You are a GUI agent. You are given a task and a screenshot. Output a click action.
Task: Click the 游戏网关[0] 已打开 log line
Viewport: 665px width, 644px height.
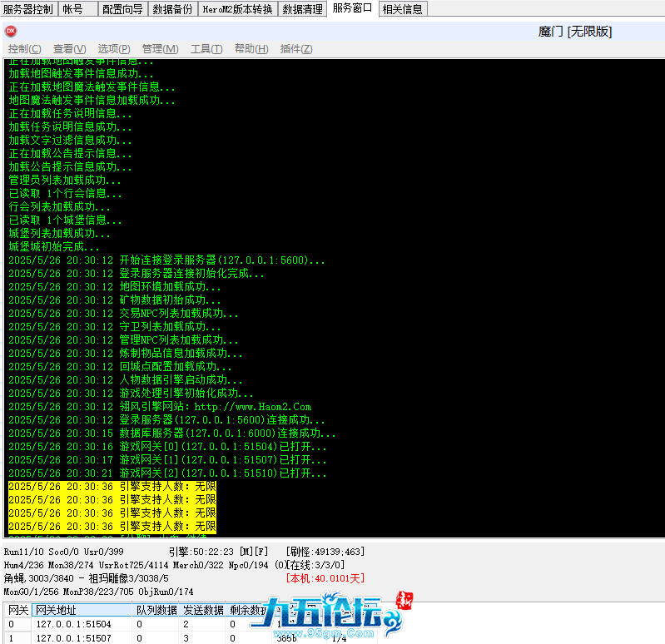(x=167, y=447)
